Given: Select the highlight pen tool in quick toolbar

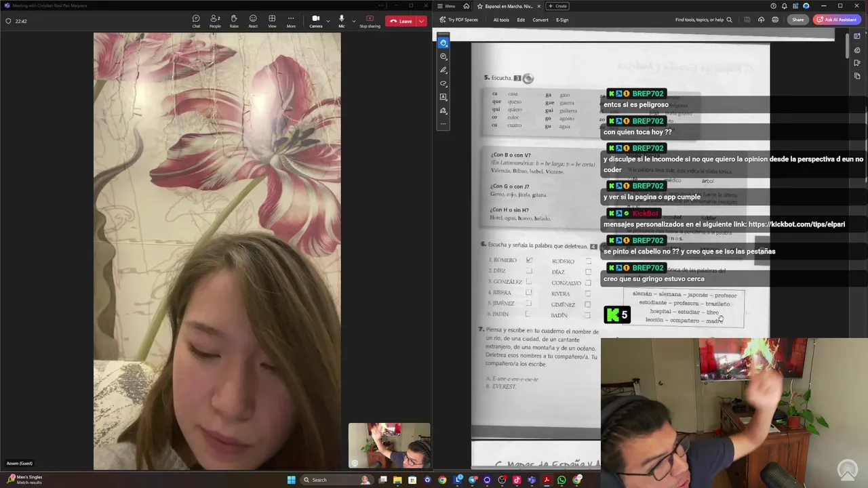Looking at the screenshot, I should click(443, 70).
